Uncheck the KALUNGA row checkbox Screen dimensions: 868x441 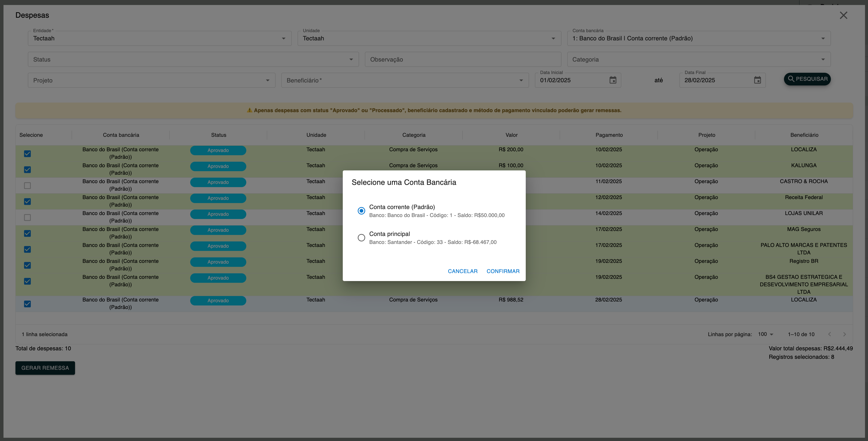click(x=27, y=170)
